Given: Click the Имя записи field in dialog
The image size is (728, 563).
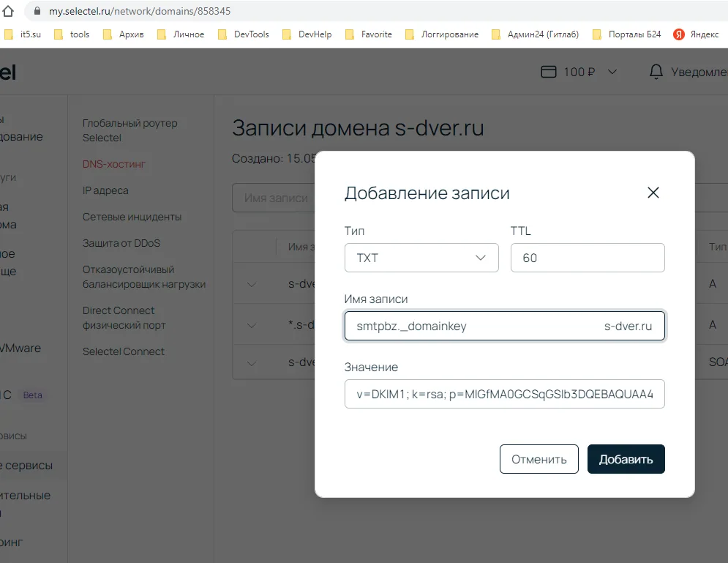Looking at the screenshot, I should click(505, 326).
